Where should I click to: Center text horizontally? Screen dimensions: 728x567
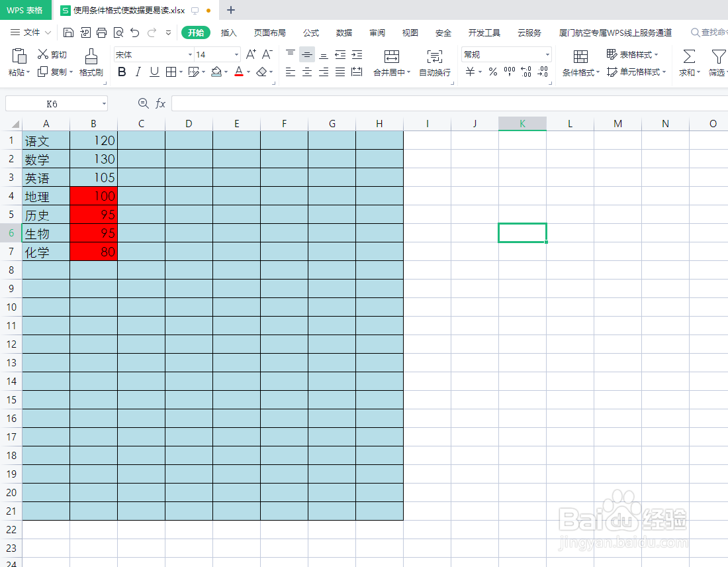pos(307,72)
